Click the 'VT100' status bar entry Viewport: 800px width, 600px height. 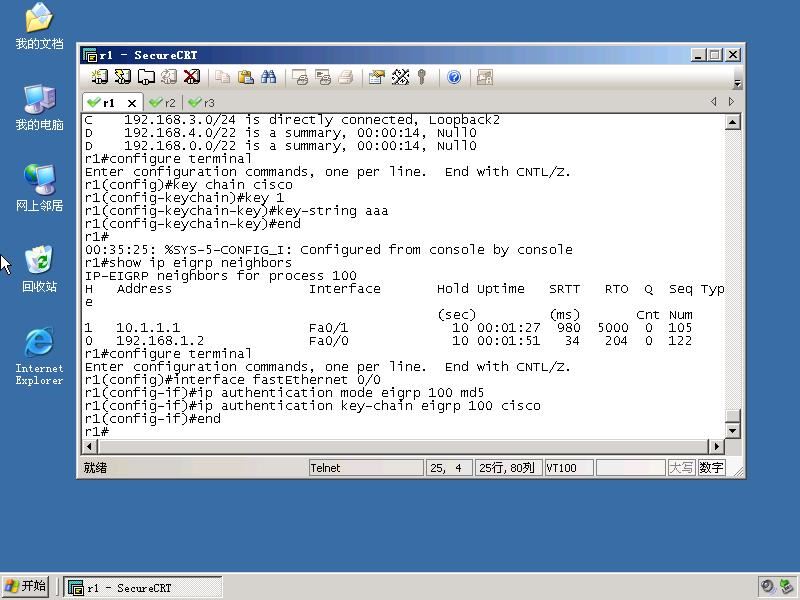569,468
